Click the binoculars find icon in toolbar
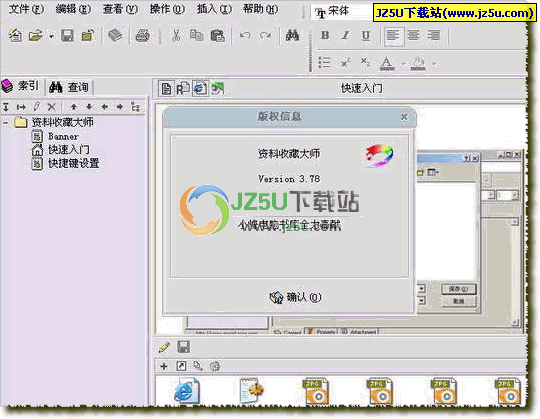 click(x=292, y=35)
